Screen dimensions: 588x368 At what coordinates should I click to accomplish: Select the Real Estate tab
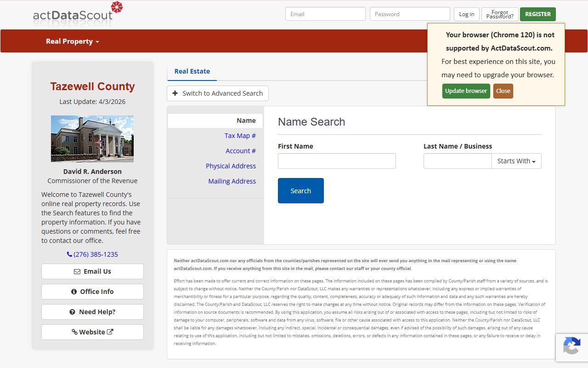(x=192, y=71)
